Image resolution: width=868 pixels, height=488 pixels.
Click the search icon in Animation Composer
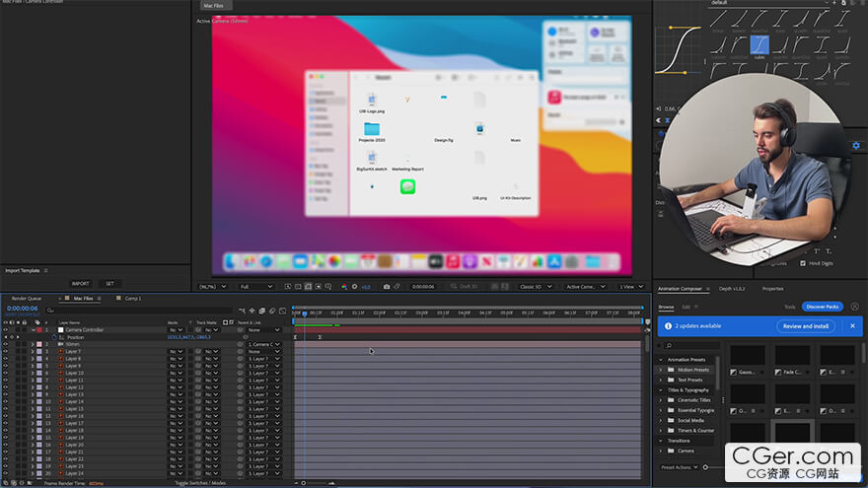pos(668,346)
